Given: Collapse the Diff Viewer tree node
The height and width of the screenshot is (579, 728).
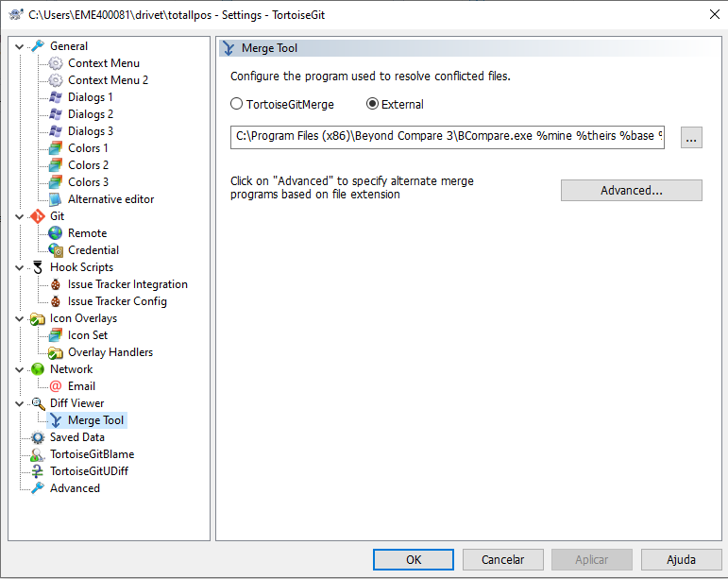Looking at the screenshot, I should (x=20, y=404).
